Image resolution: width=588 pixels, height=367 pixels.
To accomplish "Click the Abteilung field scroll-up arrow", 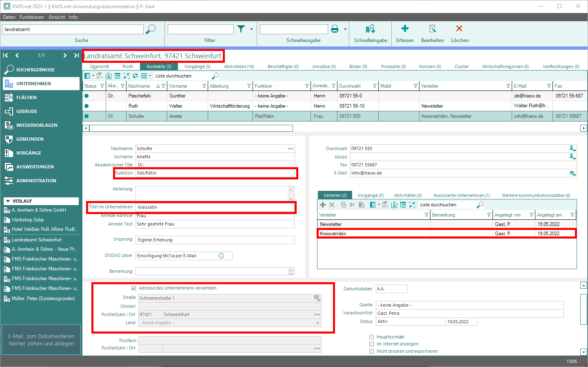I will coord(291,190).
